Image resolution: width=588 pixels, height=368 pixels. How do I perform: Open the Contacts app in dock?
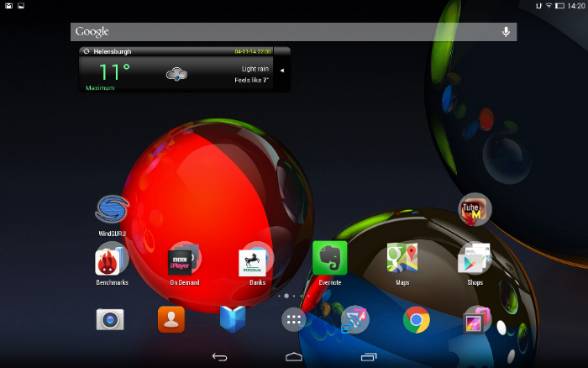tap(171, 319)
